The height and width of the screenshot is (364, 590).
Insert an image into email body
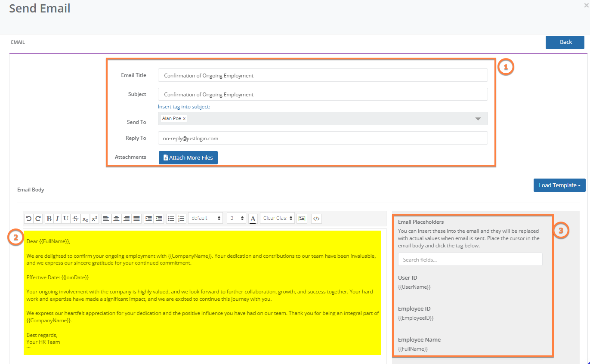coord(302,219)
